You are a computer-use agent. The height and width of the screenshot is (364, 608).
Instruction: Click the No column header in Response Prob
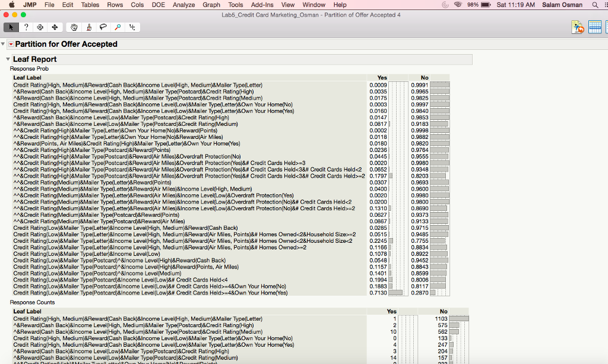coord(425,78)
